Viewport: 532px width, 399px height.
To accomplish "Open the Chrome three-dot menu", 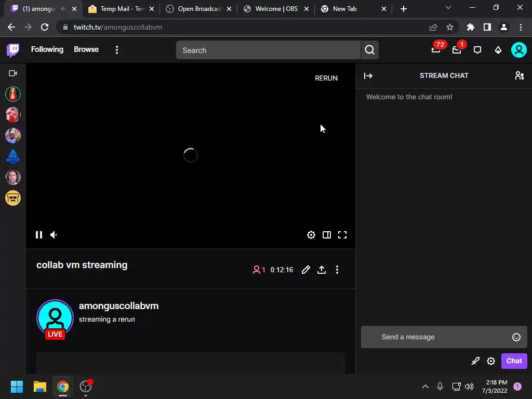I will click(521, 27).
